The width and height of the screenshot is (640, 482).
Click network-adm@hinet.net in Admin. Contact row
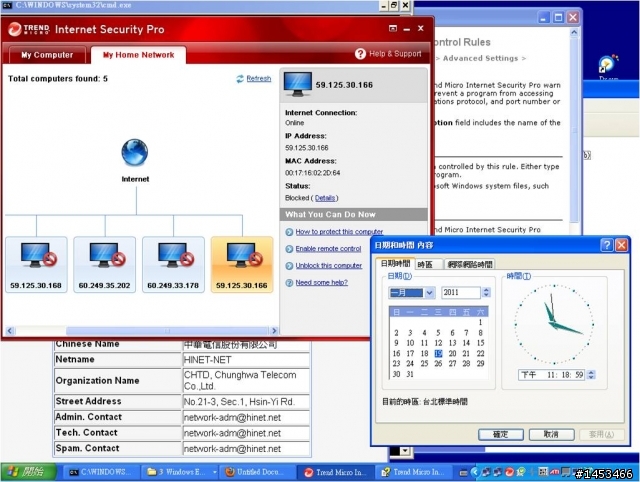pyautogui.click(x=232, y=418)
